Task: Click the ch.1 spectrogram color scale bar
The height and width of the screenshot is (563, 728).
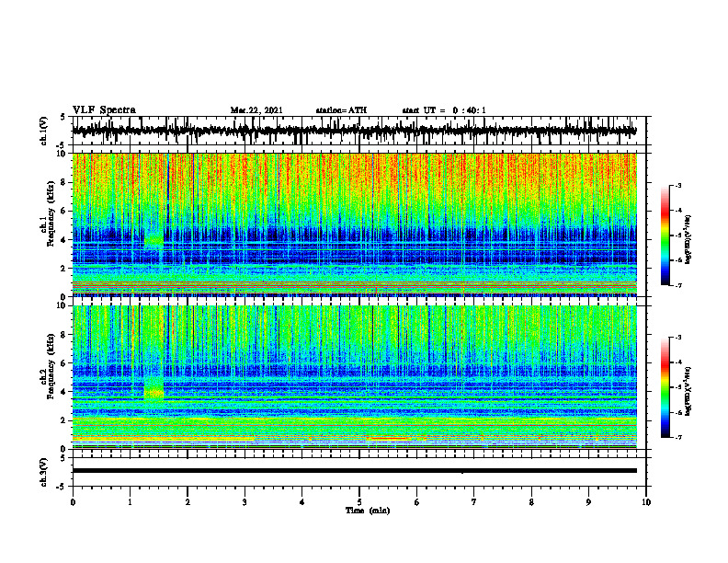Action: point(665,236)
